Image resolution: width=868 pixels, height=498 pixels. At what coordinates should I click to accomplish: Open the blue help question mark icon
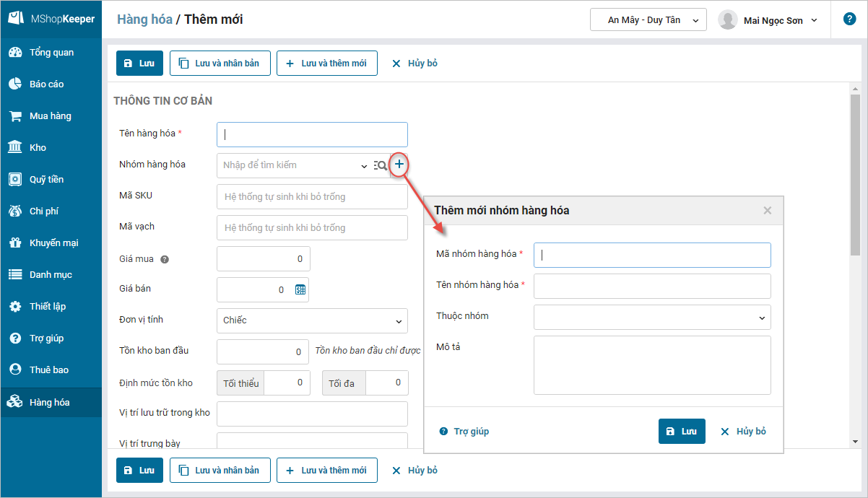(x=849, y=19)
